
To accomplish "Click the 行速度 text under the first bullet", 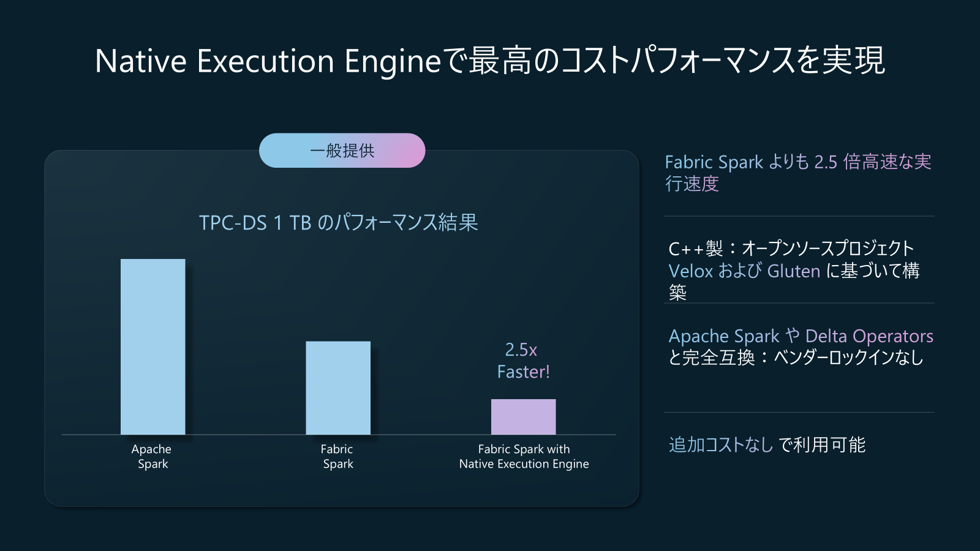I will pyautogui.click(x=692, y=184).
